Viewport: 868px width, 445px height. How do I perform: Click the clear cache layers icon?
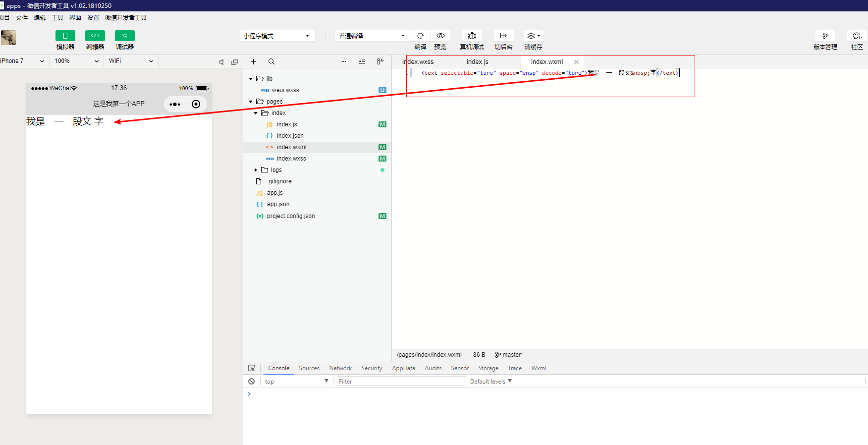(533, 36)
